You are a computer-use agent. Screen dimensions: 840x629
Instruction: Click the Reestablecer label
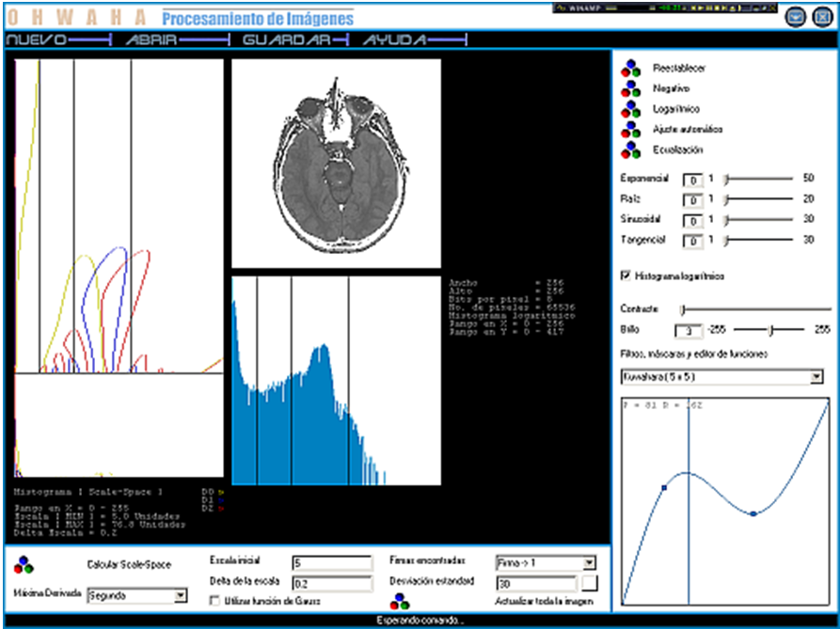pos(679,68)
